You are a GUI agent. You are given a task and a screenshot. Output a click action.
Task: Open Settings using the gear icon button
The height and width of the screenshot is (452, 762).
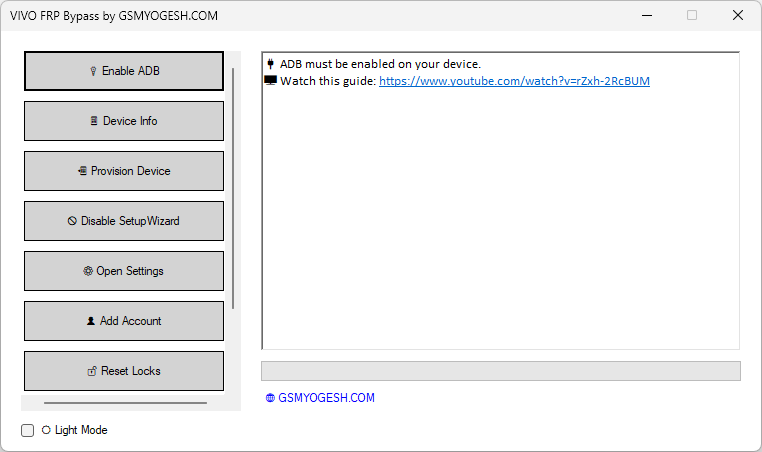click(x=88, y=271)
